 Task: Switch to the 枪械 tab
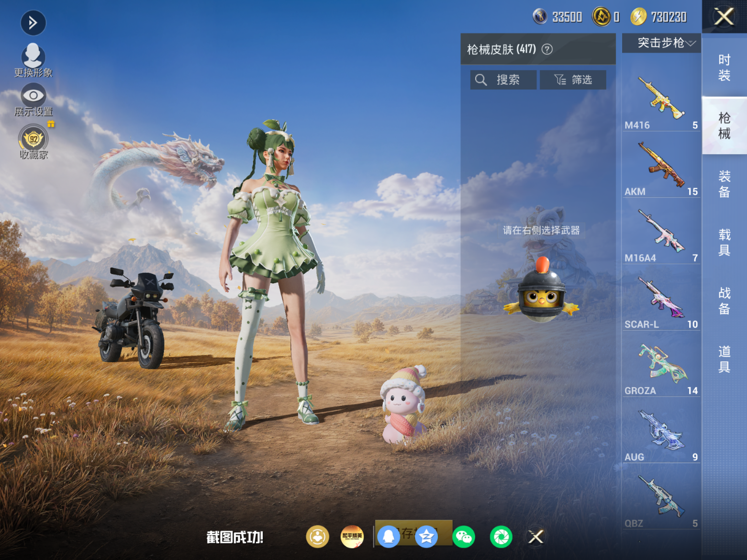[x=725, y=125]
